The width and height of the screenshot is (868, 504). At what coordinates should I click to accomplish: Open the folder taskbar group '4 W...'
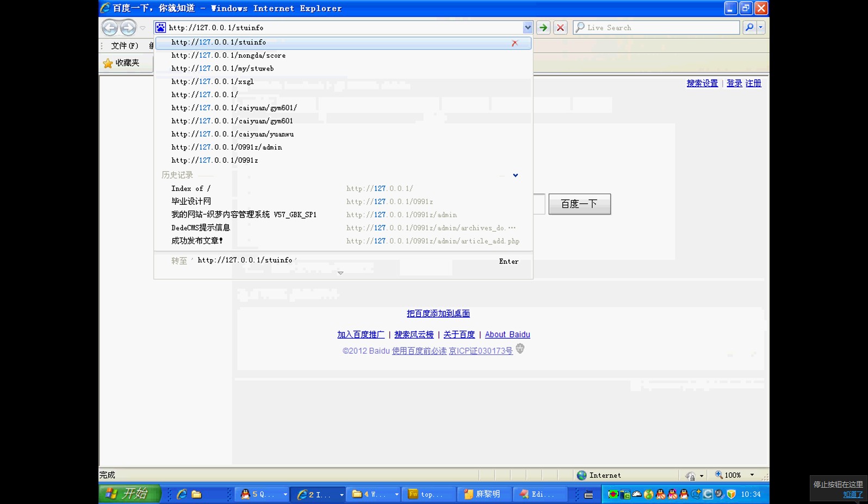[x=374, y=494]
